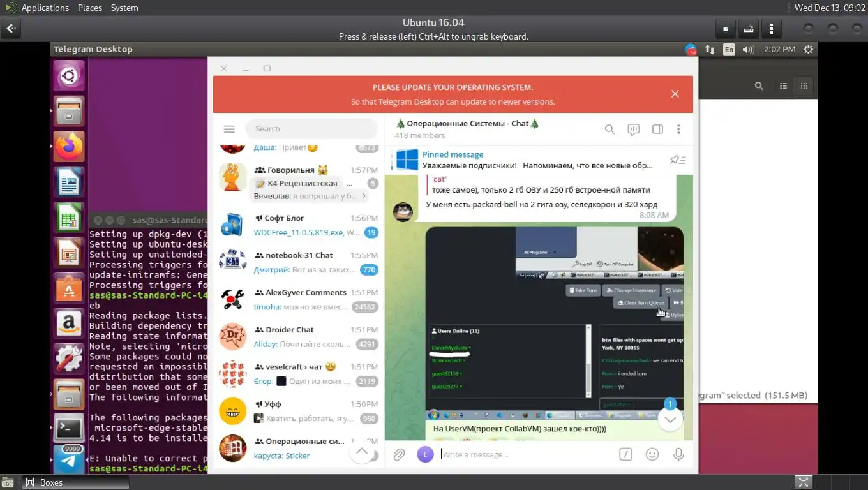Viewport: 868px width, 490px height.
Task: Open the veselcraft › чат conversation
Action: tap(299, 374)
